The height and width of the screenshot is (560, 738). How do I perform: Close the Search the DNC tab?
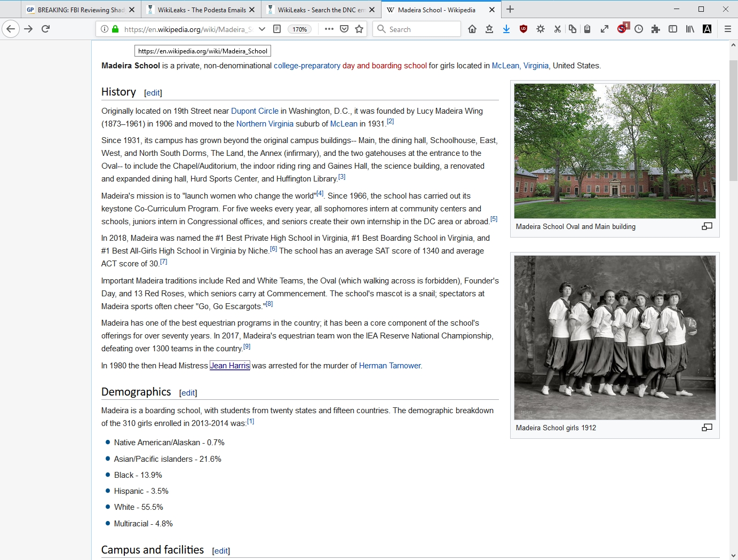tap(372, 10)
